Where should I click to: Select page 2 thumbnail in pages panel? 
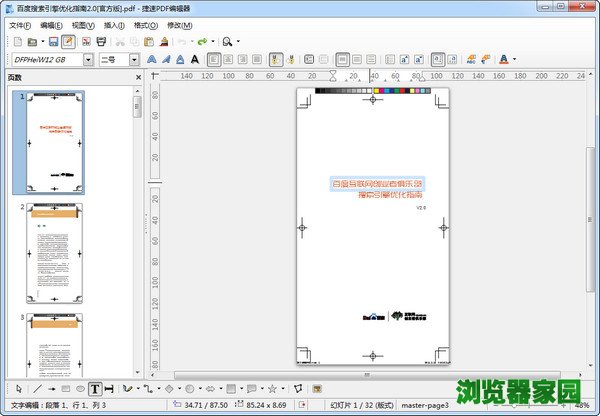coord(54,252)
